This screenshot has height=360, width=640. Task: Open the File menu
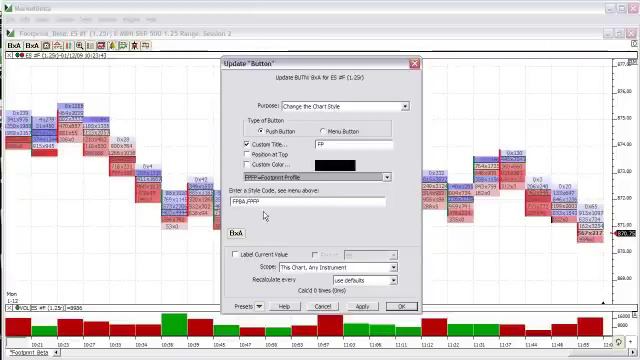click(x=11, y=20)
